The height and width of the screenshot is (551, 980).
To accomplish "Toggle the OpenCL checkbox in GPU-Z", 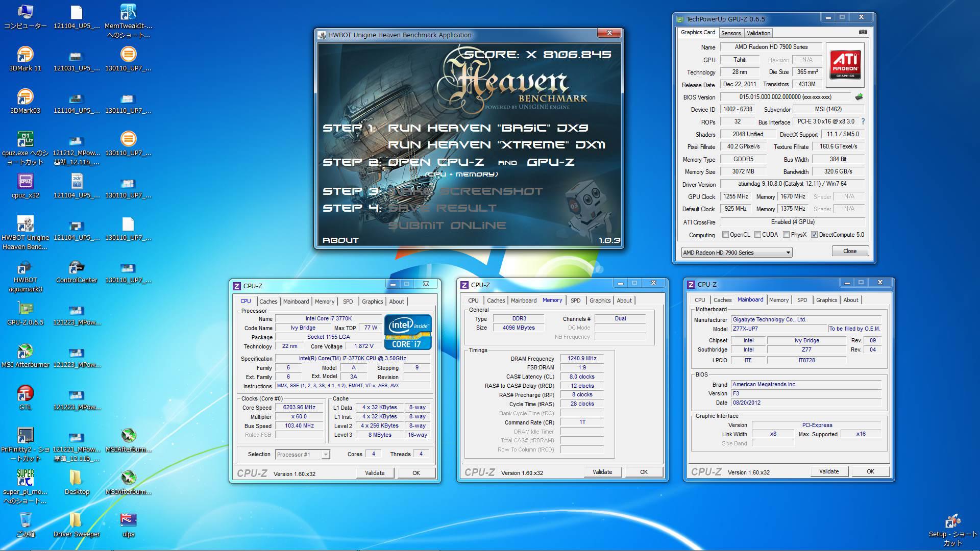I will [x=725, y=235].
